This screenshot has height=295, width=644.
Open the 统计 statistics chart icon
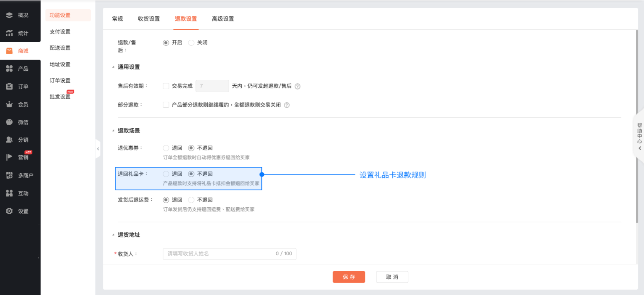coord(9,33)
